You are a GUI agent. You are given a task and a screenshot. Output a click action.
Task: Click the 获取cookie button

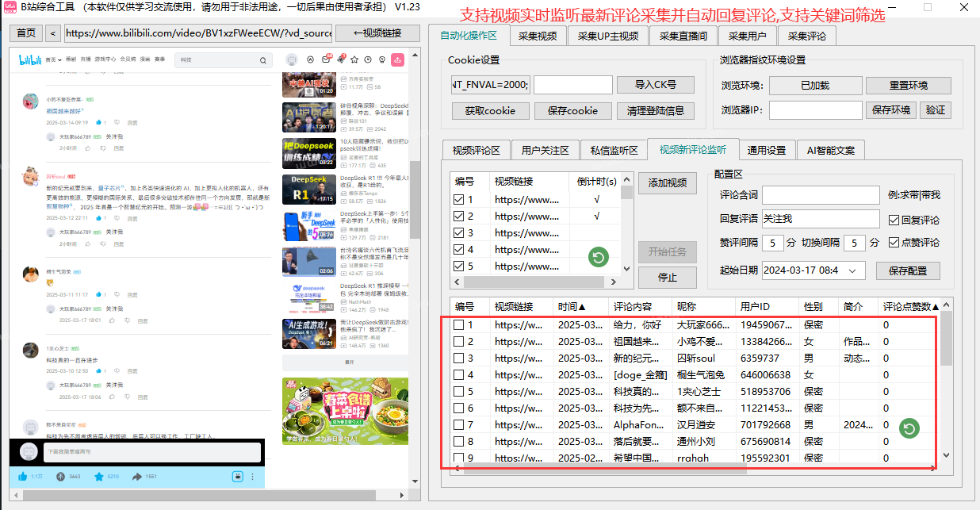click(x=490, y=111)
